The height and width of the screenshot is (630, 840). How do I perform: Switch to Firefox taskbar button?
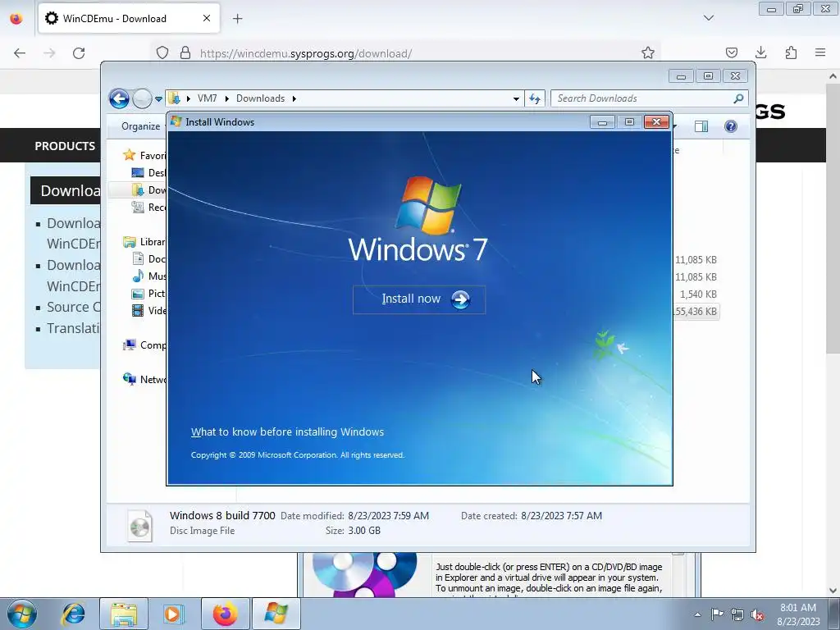[225, 614]
